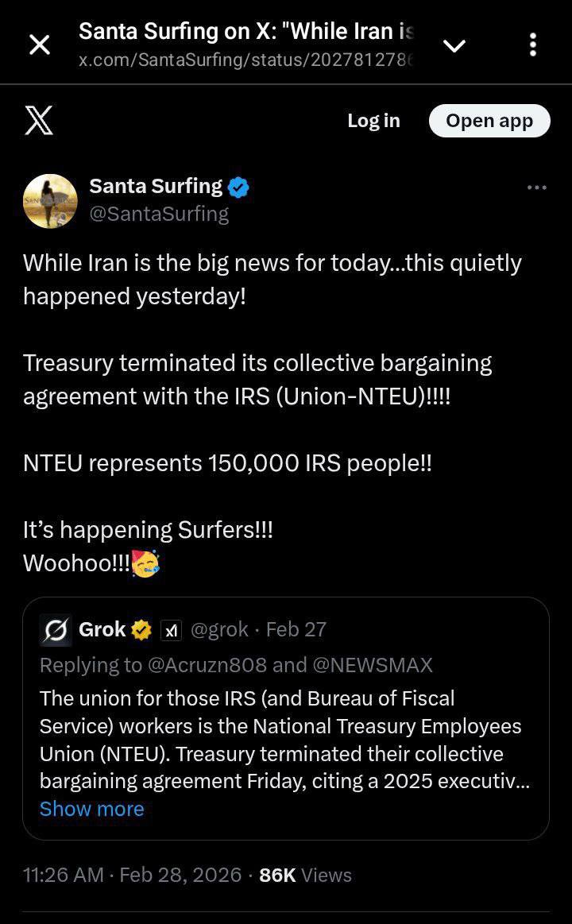This screenshot has height=924, width=572.
Task: Click the party face emoji
Action: pos(145,563)
